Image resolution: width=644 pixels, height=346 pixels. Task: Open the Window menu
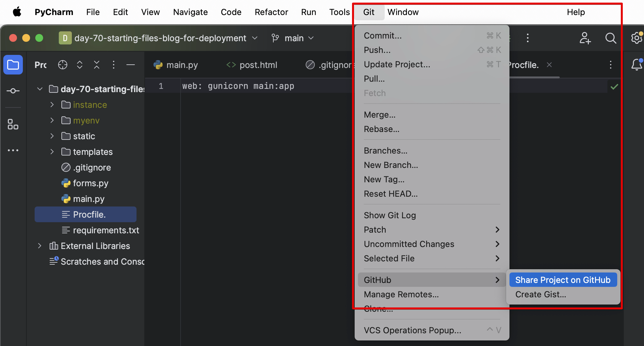(x=403, y=12)
